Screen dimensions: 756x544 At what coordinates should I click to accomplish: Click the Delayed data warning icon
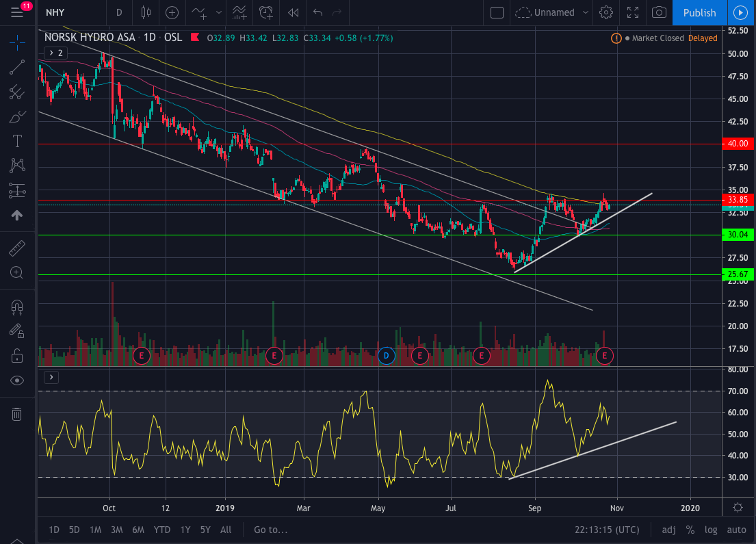[x=616, y=38]
